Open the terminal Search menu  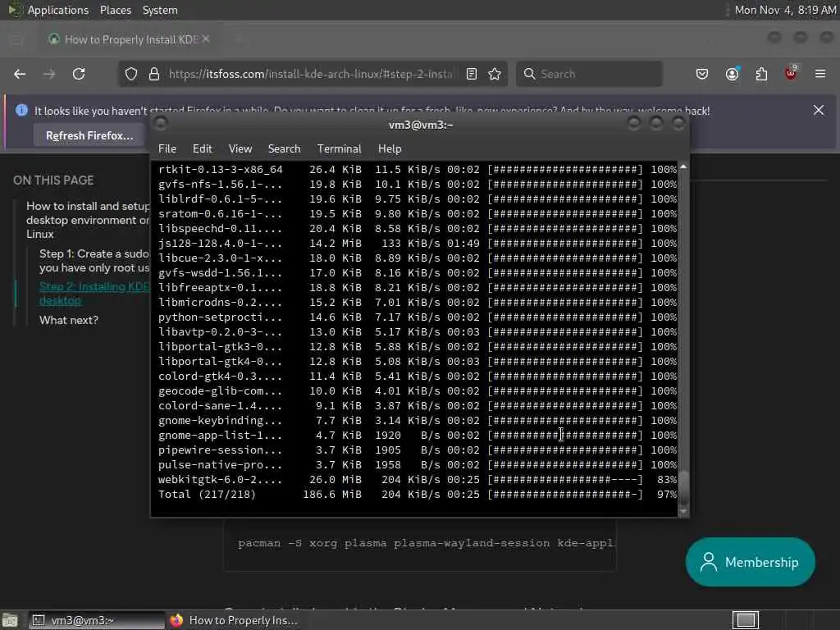point(284,149)
